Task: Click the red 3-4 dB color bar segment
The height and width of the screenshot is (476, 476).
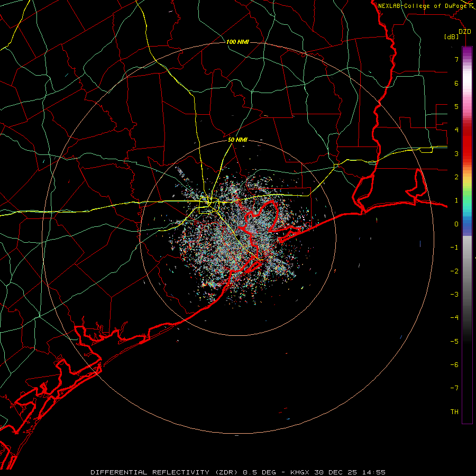Action: point(467,142)
